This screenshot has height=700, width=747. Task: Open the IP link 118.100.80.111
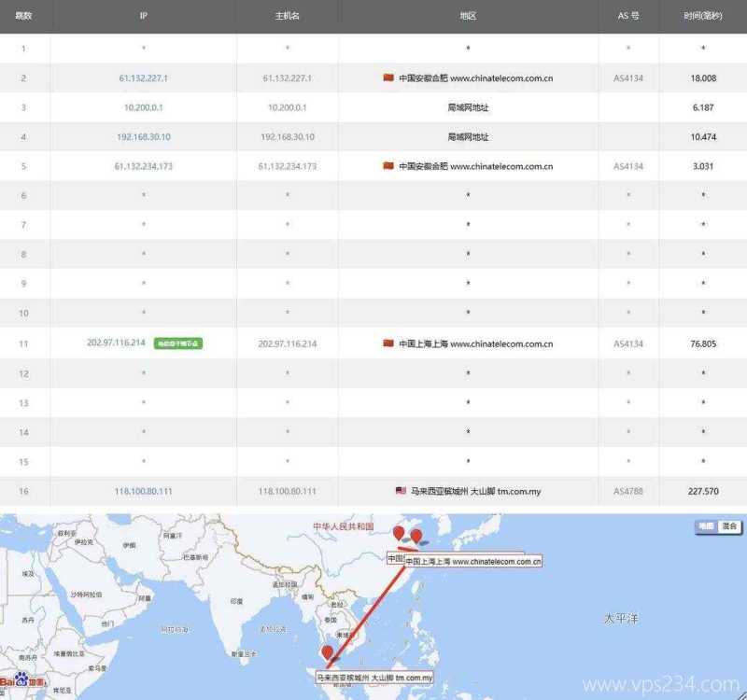[141, 488]
